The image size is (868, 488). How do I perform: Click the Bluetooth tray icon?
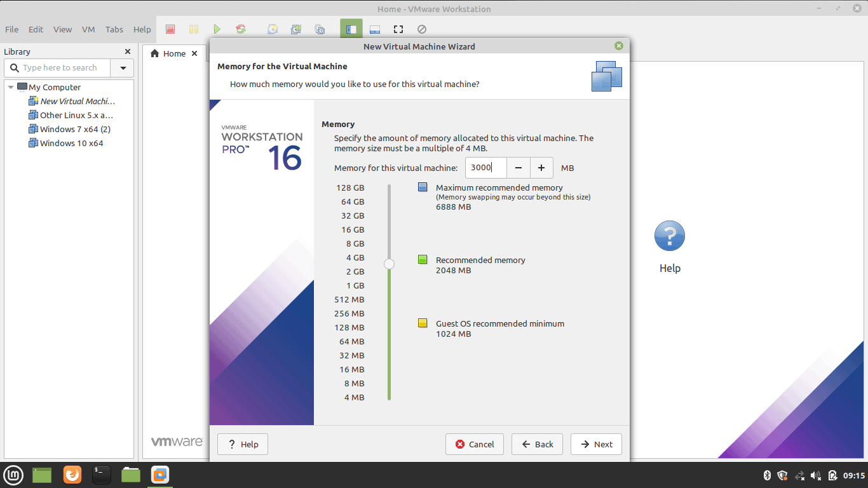point(766,475)
